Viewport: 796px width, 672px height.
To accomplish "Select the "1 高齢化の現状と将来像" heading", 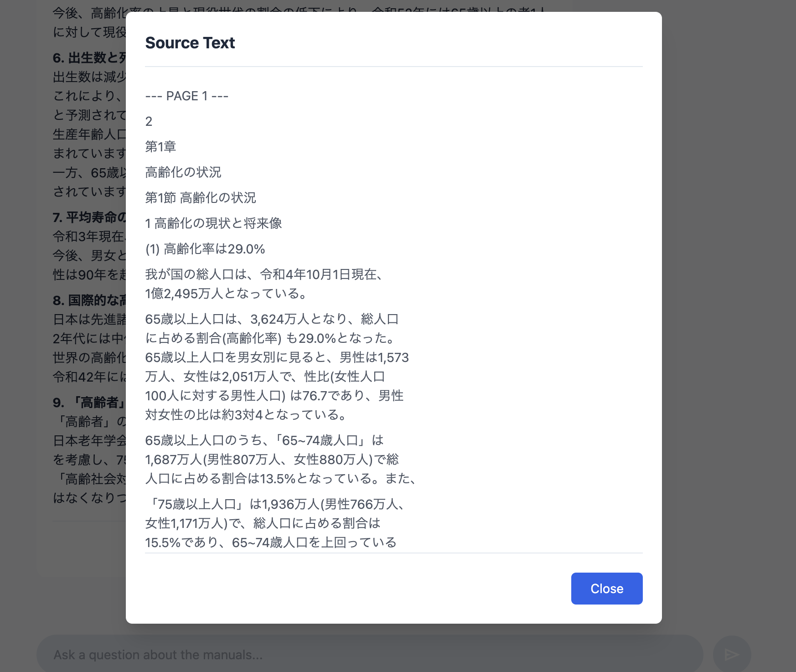I will point(214,223).
